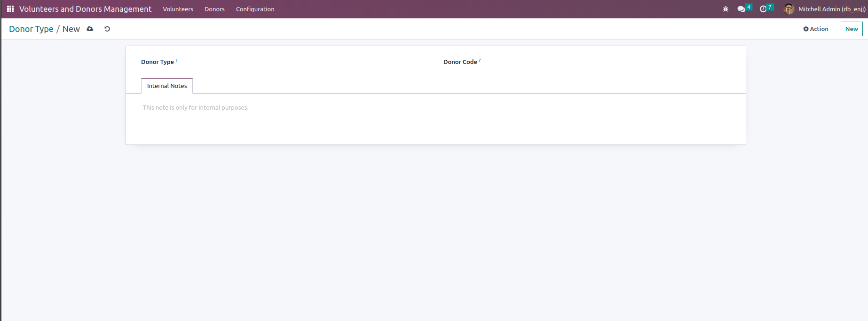Open the Configuration menu
Screen dimensions: 868x321
tap(255, 9)
